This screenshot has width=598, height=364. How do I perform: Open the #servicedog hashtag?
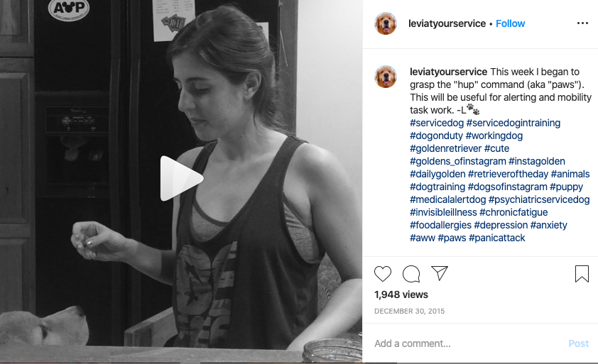tap(437, 123)
